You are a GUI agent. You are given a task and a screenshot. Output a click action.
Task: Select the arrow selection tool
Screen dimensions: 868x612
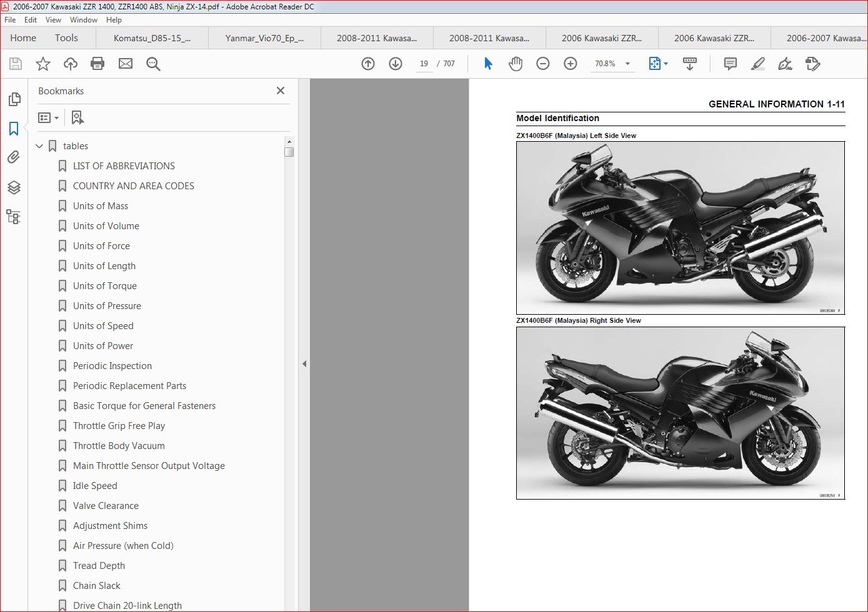[488, 64]
